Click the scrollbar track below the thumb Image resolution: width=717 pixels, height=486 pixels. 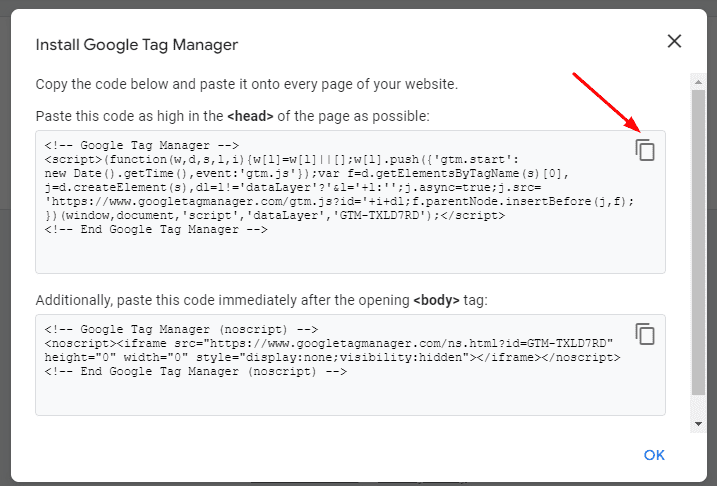(x=698, y=406)
